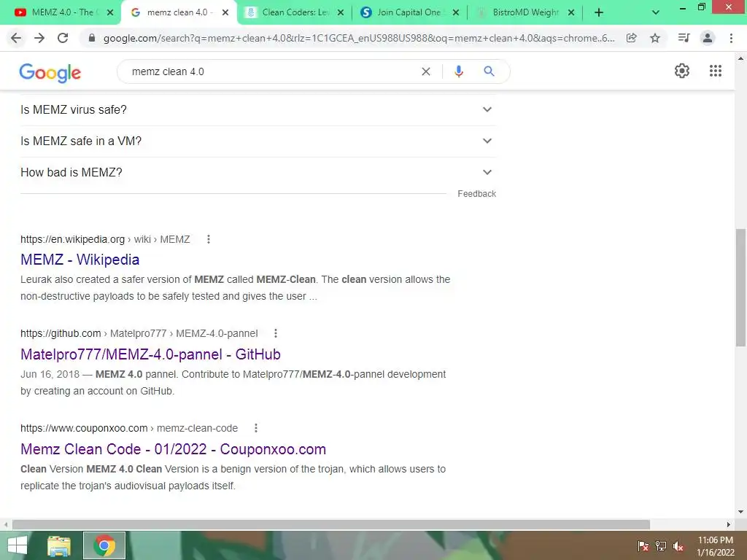Click the address bar URL
Screen dimensions: 747x560
click(x=359, y=38)
